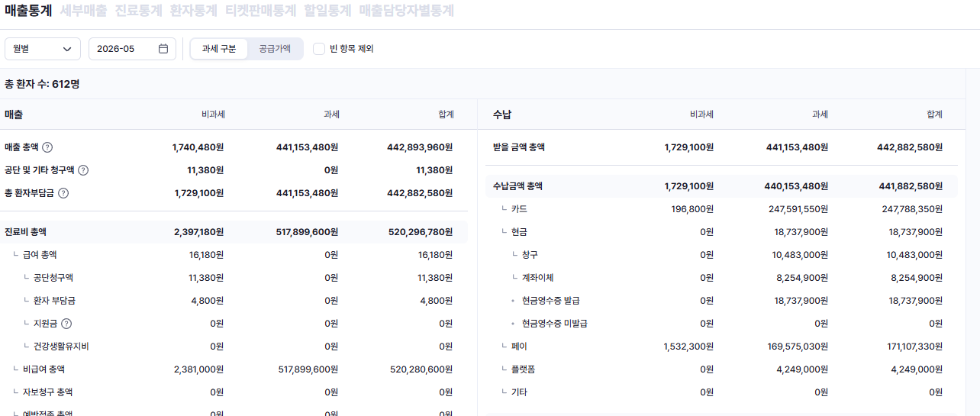Screen dimensions: 980x416
Task: Open the 월별 period dropdown
Action: 43,49
